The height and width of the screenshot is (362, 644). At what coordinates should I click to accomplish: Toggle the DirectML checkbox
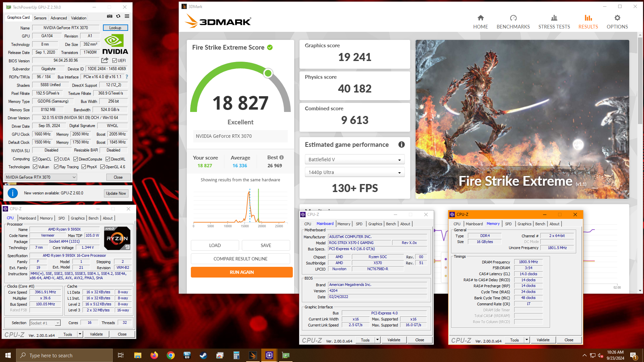point(108,159)
